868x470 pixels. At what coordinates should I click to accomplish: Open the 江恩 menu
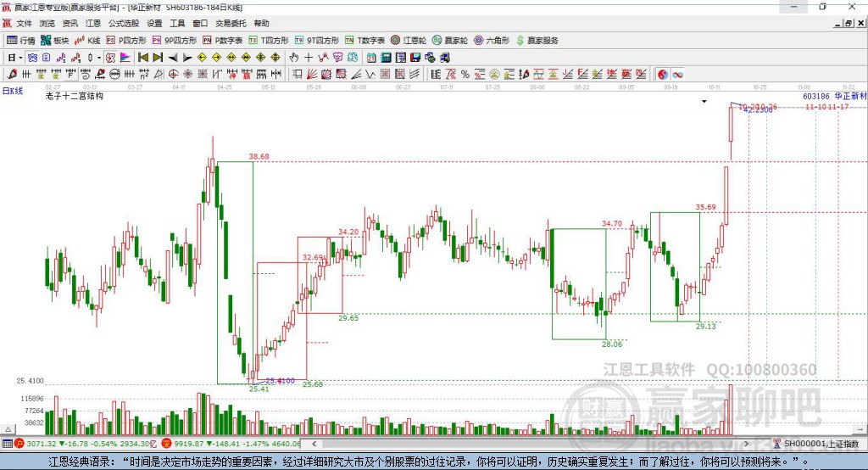click(x=93, y=23)
